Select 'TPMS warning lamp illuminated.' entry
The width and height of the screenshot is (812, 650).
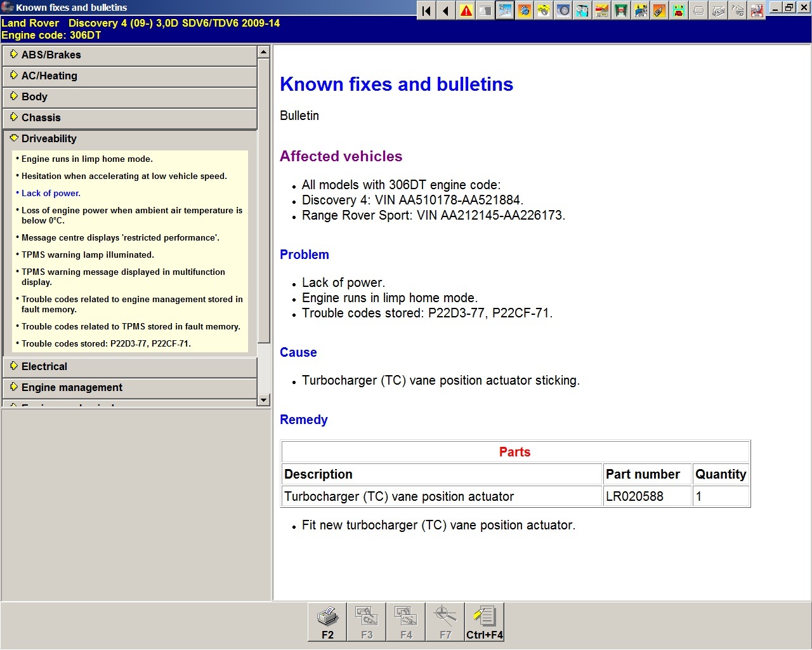(x=88, y=255)
